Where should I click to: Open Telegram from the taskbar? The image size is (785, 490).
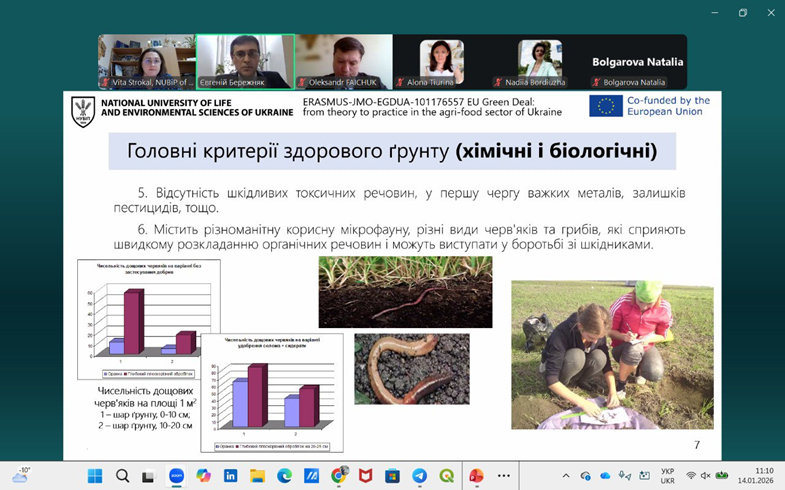tap(420, 475)
